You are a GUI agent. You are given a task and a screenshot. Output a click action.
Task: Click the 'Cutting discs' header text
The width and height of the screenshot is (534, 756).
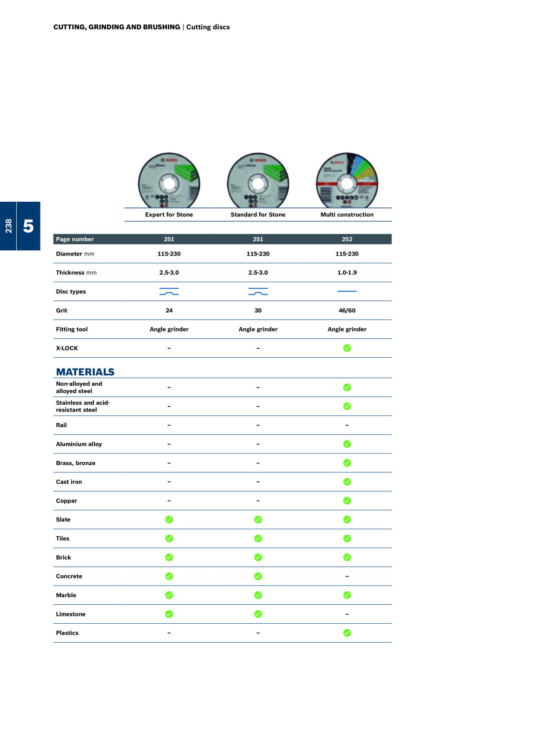pyautogui.click(x=208, y=27)
